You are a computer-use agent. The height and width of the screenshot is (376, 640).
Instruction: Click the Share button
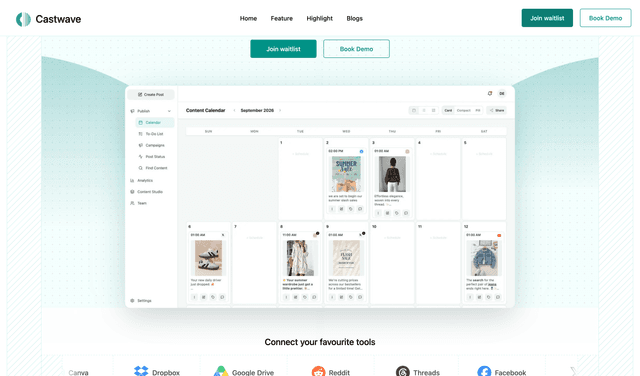tap(496, 110)
